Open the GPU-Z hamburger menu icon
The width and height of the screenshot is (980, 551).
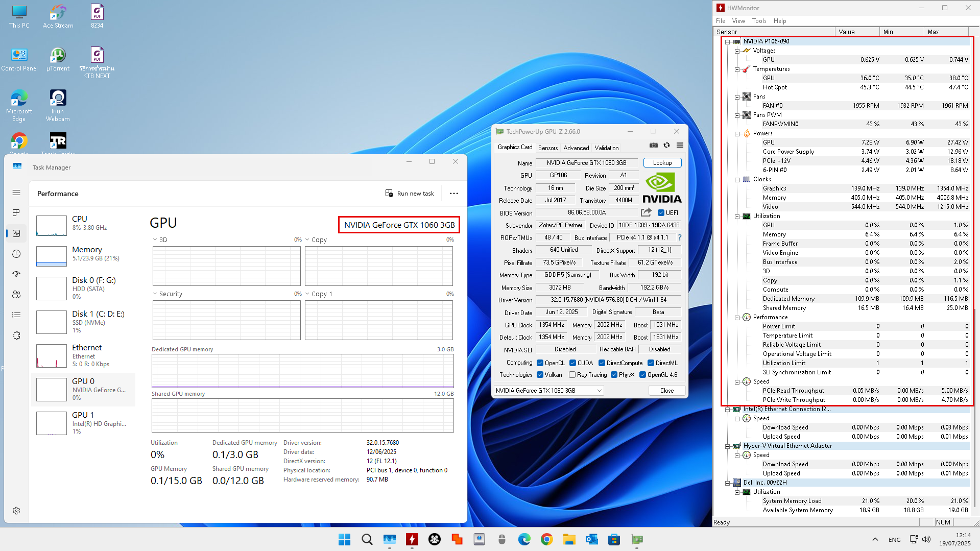680,146
